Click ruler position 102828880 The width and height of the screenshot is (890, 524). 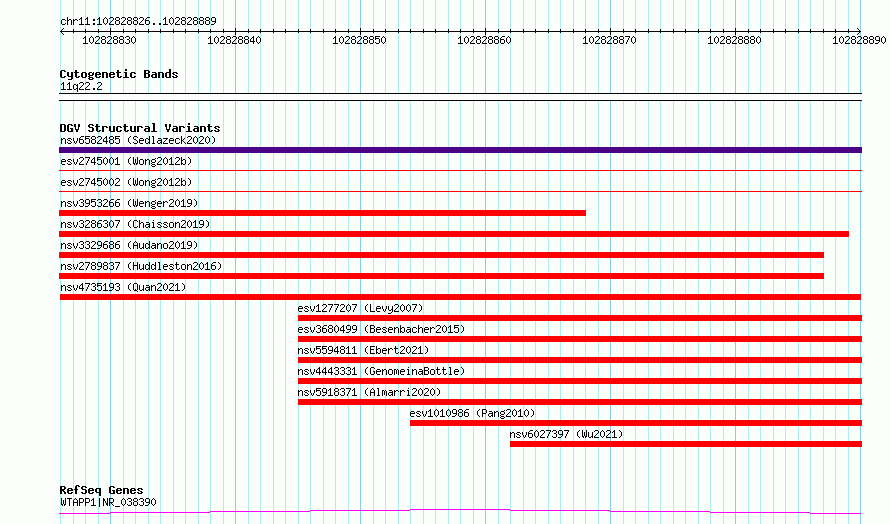coord(734,40)
